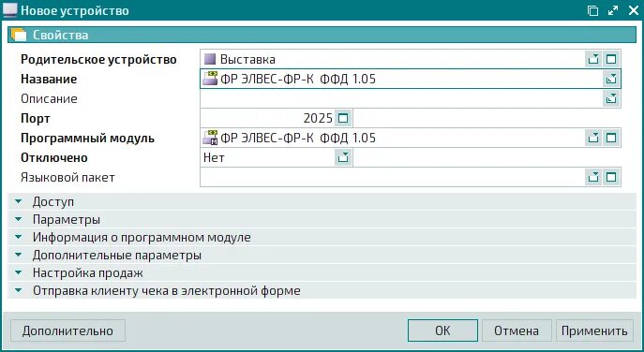Click square window icon in Языковой пакет row

click(x=611, y=177)
